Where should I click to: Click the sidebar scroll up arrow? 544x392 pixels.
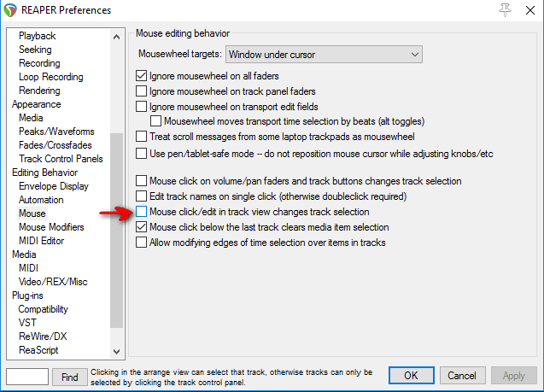116,37
